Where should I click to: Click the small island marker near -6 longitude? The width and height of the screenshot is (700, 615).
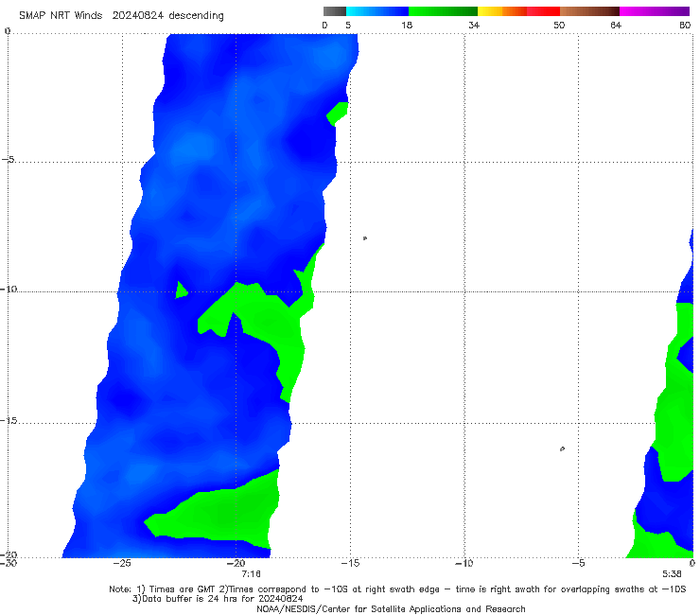(562, 448)
